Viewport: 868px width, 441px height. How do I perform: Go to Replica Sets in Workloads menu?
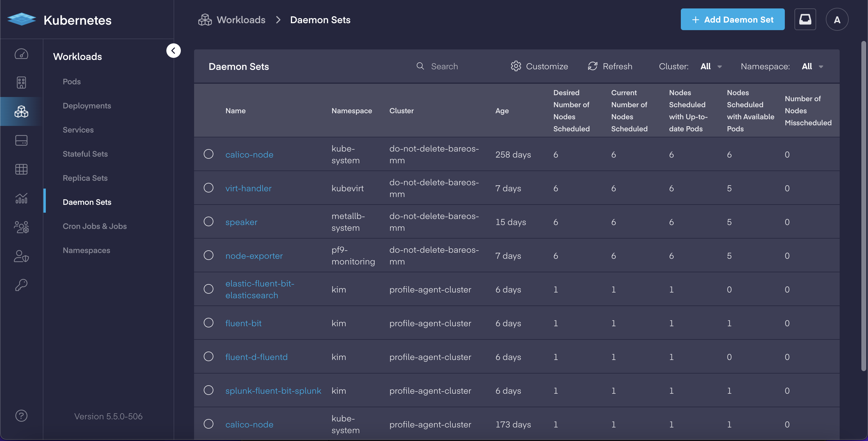(85, 178)
